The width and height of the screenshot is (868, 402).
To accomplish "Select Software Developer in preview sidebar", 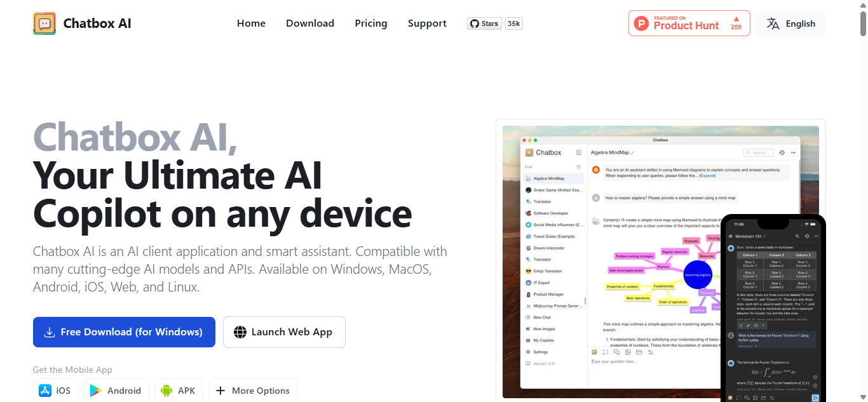I will (x=553, y=213).
